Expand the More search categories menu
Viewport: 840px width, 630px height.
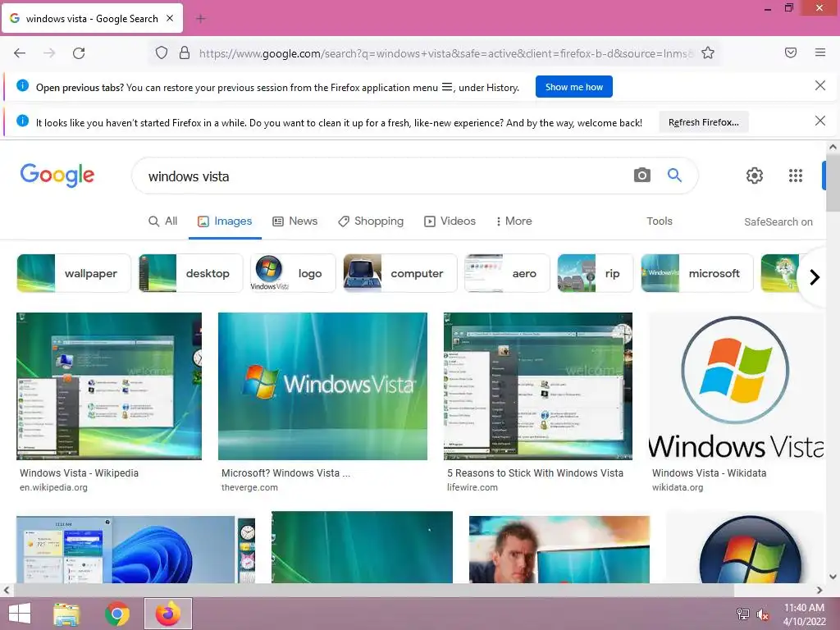[514, 221]
